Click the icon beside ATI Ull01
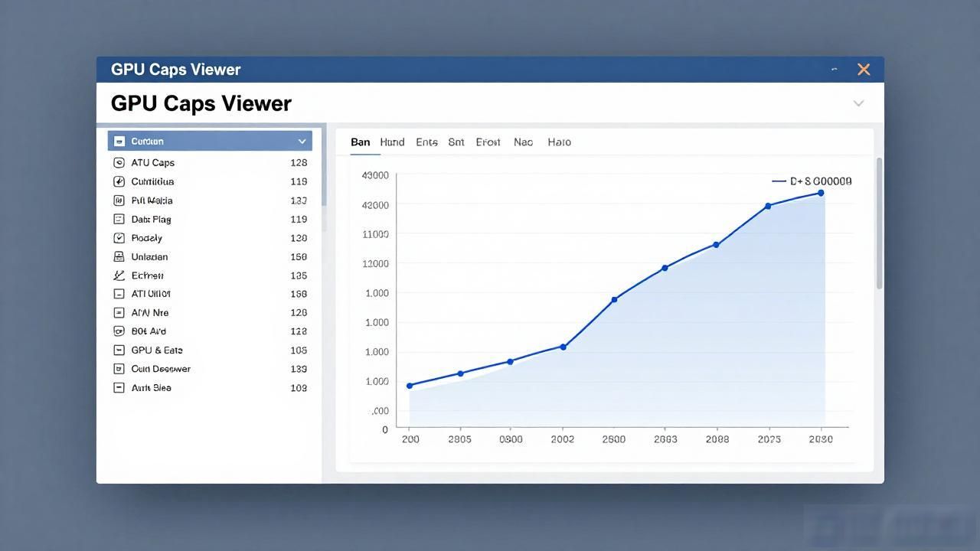 coord(119,294)
